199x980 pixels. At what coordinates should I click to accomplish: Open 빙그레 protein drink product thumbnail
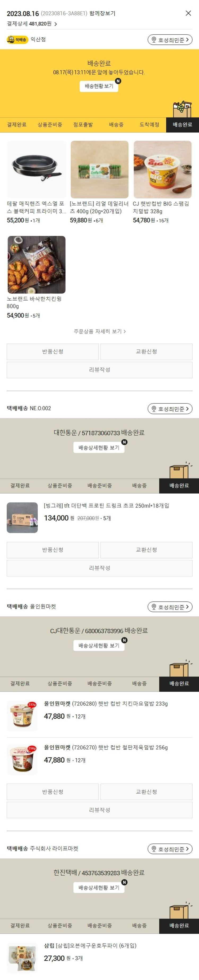[23, 518]
